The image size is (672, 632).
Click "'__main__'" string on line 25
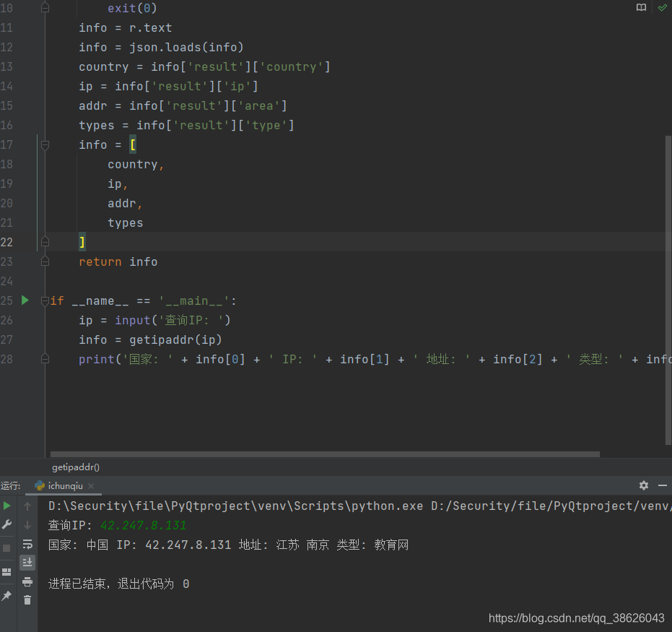pos(194,300)
